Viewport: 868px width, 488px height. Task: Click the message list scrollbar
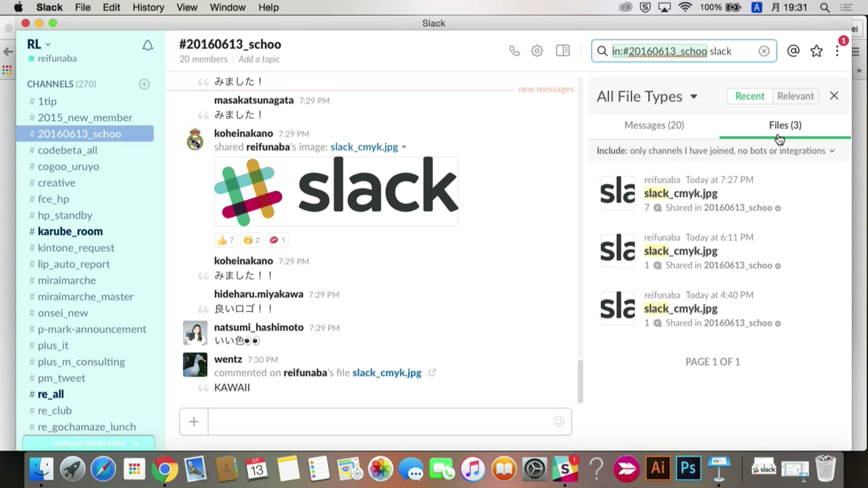coord(580,381)
